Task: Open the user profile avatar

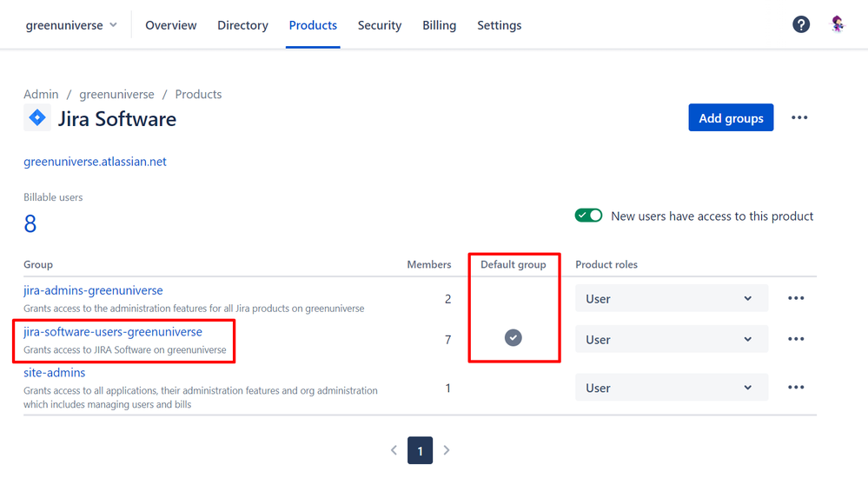Action: 838,24
